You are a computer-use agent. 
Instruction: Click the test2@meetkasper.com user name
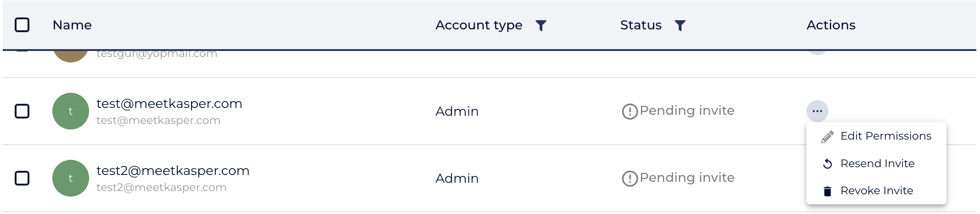[x=173, y=171]
